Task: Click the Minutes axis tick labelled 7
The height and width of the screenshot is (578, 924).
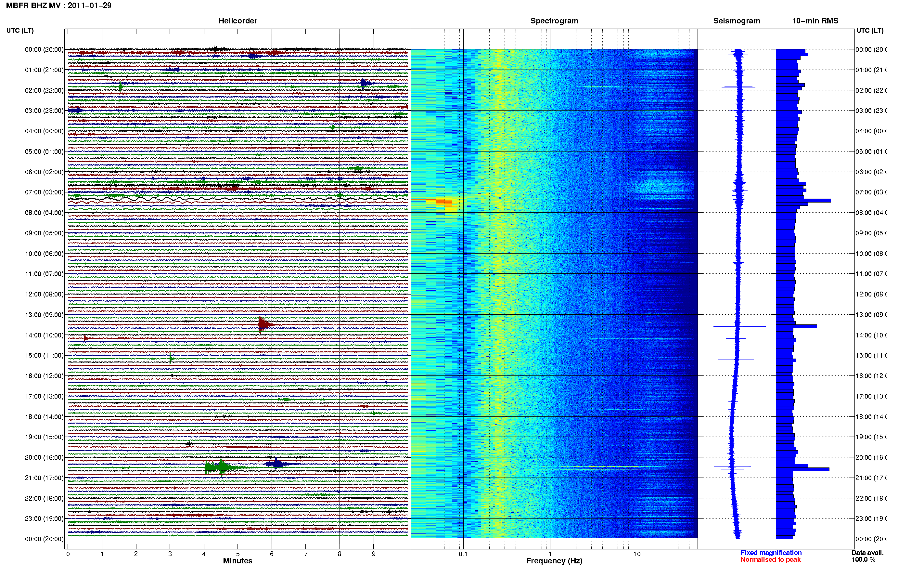Action: [x=306, y=554]
